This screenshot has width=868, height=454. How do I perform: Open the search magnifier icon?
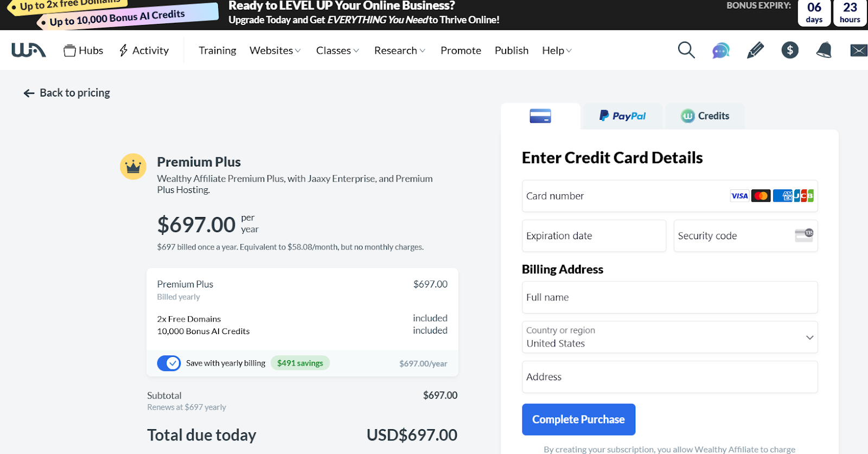pyautogui.click(x=686, y=50)
